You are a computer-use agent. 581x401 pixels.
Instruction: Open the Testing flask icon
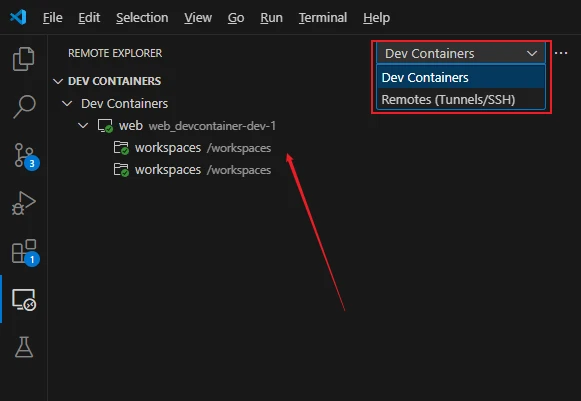[x=24, y=347]
